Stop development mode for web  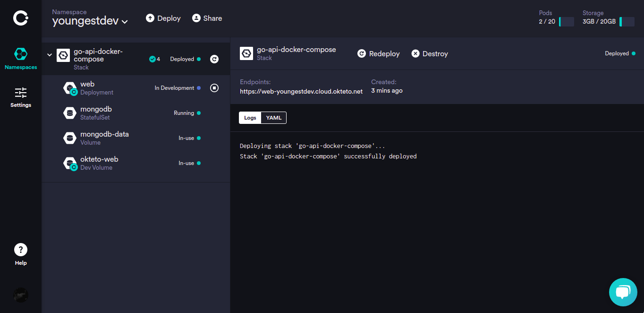(214, 88)
